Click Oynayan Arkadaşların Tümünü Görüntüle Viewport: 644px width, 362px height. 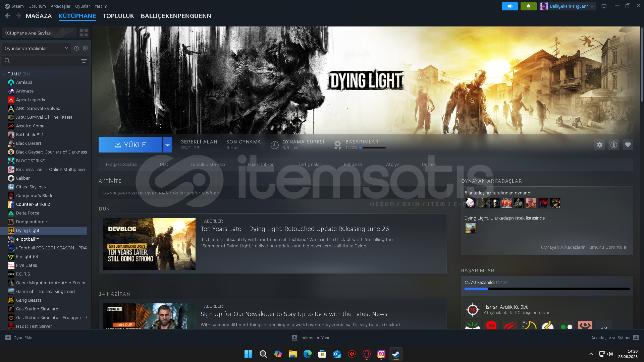[583, 247]
